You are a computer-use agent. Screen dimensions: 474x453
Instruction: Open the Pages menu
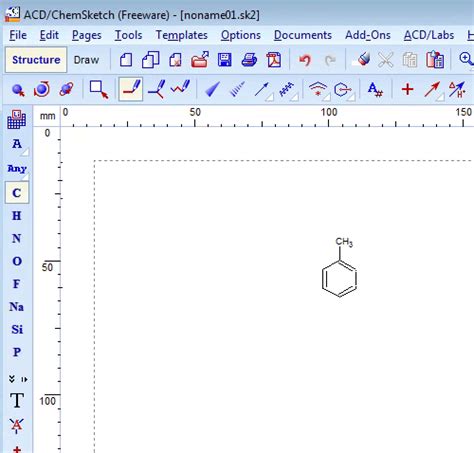[87, 35]
